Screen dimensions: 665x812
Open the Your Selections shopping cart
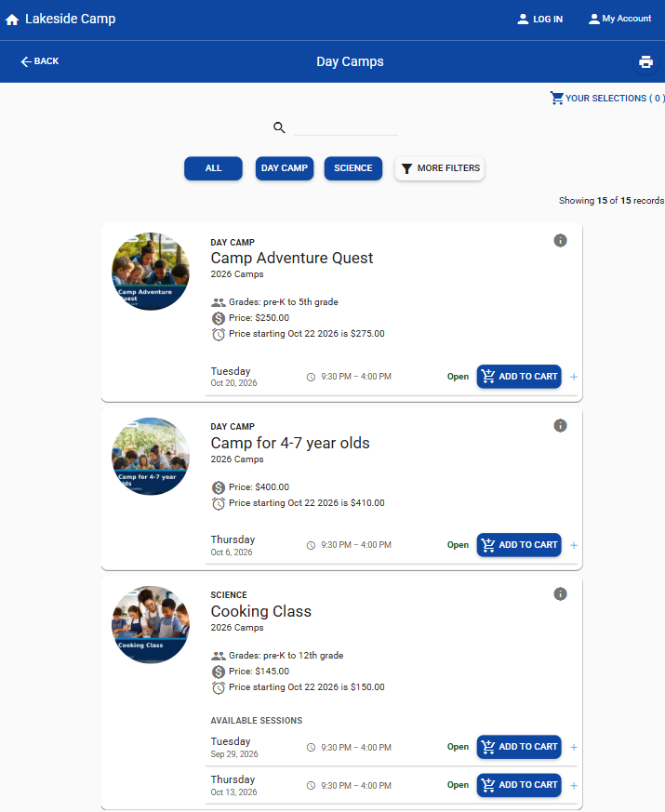pyautogui.click(x=607, y=98)
